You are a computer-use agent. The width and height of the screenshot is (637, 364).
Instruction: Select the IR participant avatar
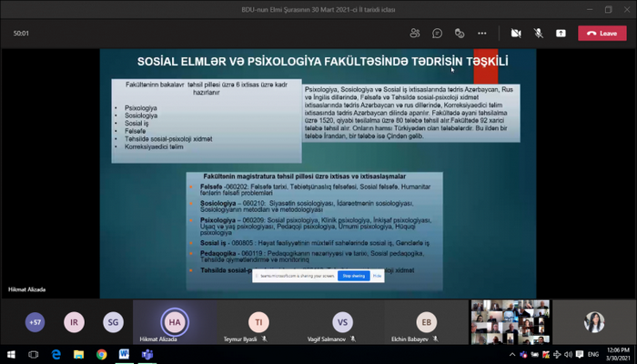(x=74, y=321)
